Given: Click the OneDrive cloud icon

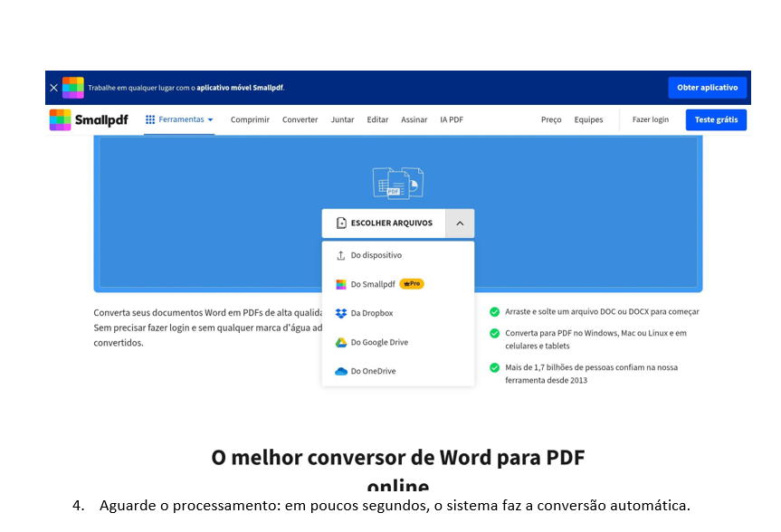Looking at the screenshot, I should coord(341,371).
